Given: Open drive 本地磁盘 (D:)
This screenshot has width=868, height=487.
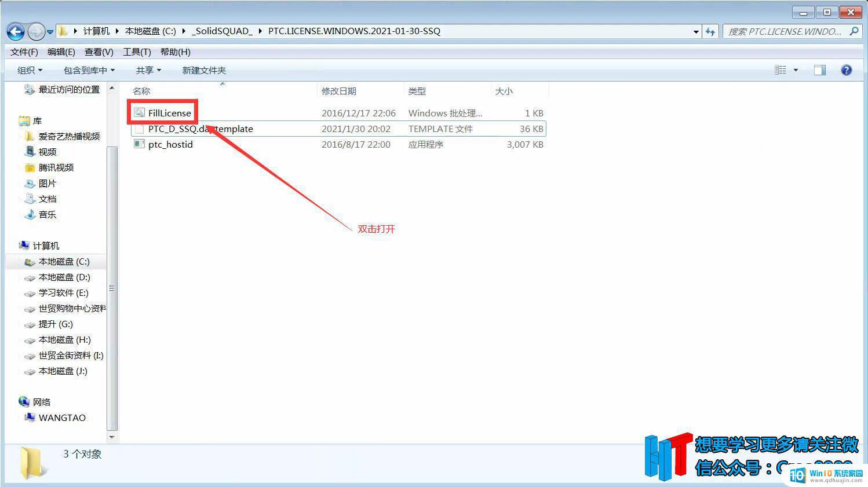Looking at the screenshot, I should (x=64, y=277).
